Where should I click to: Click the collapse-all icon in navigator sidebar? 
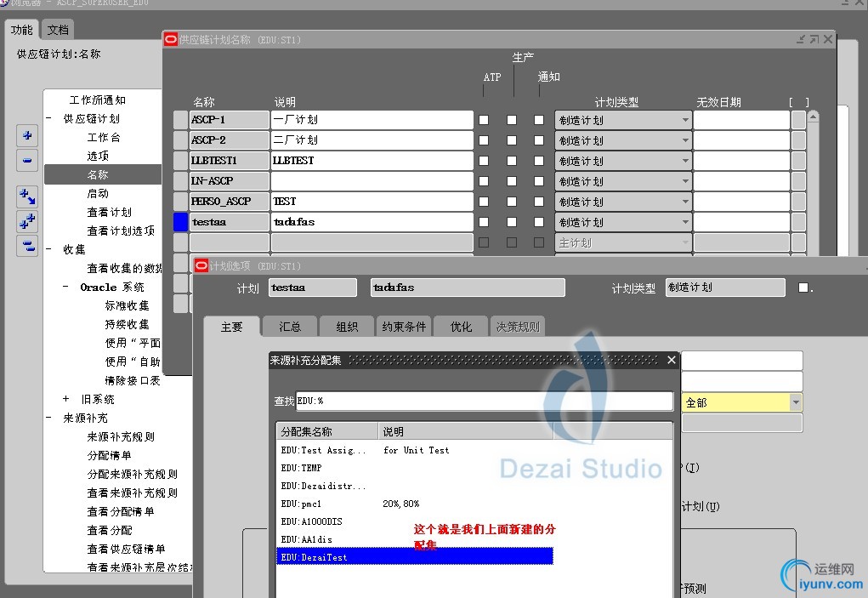[x=27, y=245]
